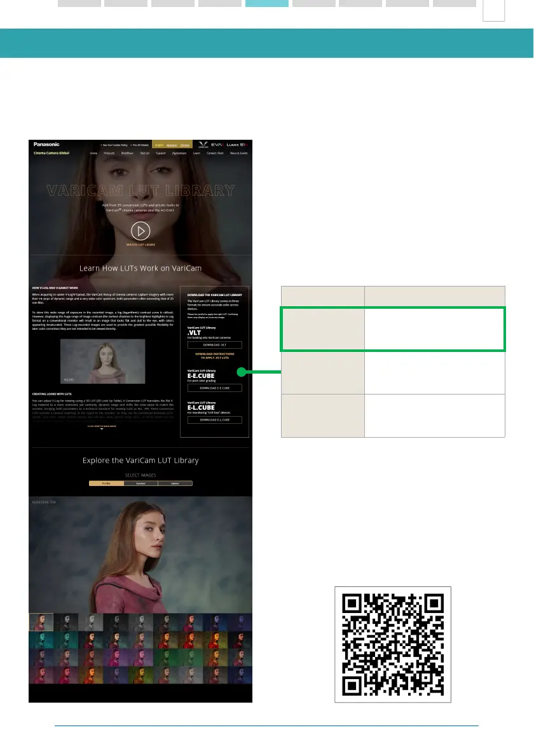This screenshot has height=756, width=534.
Task: Open the Products nav item
Action: pos(109,153)
